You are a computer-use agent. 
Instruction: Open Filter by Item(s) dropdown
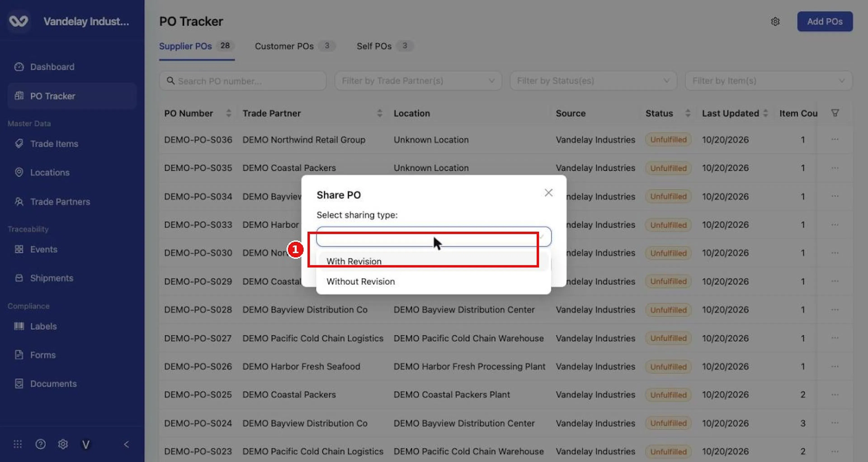[x=769, y=81]
